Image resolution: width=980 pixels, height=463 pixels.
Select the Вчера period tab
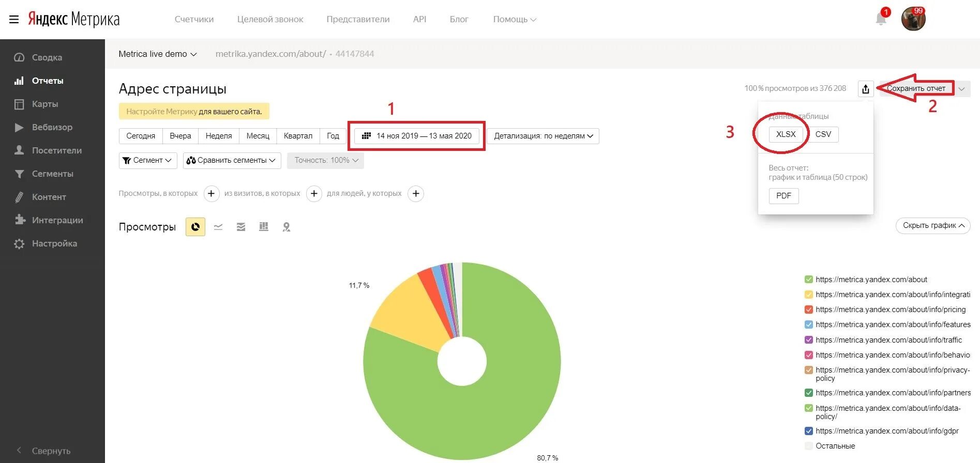tap(180, 136)
